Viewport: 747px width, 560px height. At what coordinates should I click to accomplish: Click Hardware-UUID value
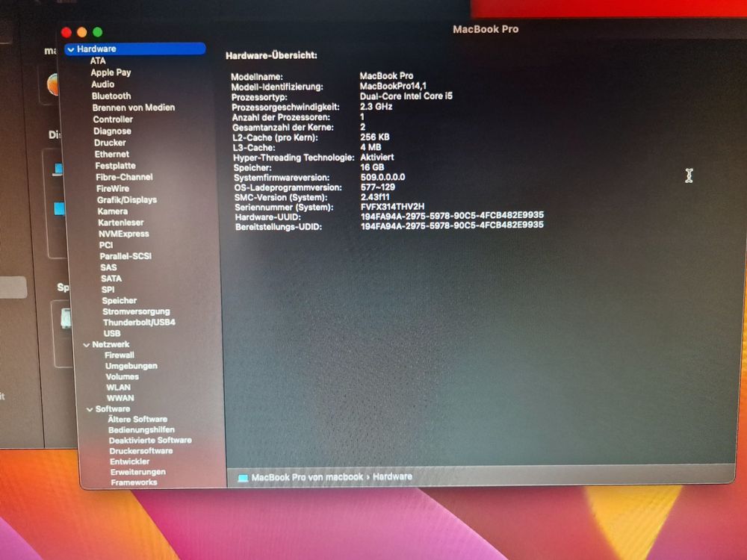pos(452,216)
